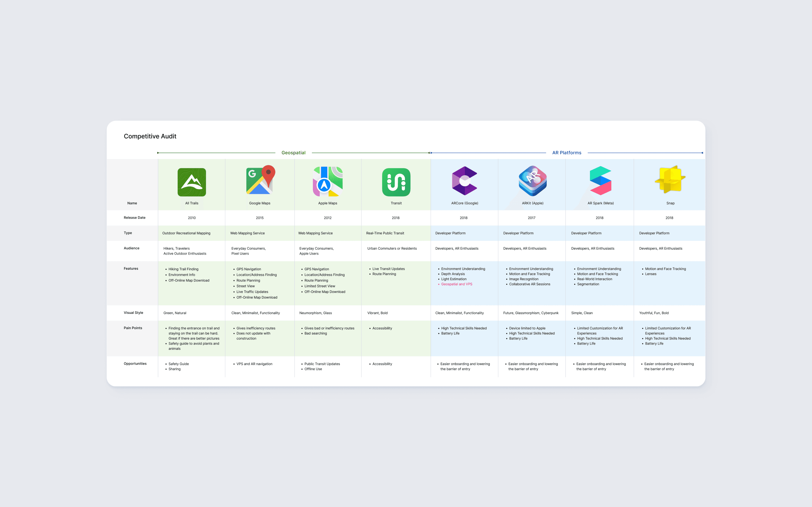Viewport: 812px width, 507px height.
Task: Click the Visual Style row label
Action: (x=133, y=313)
